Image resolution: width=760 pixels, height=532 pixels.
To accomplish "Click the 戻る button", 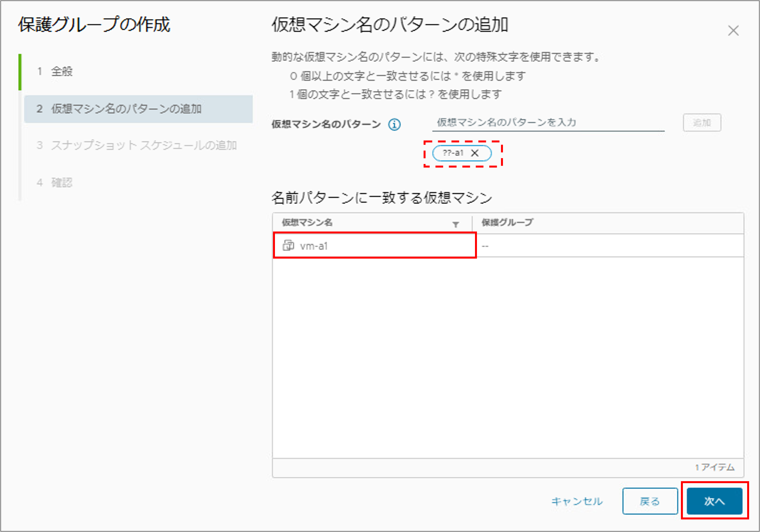I will 650,501.
